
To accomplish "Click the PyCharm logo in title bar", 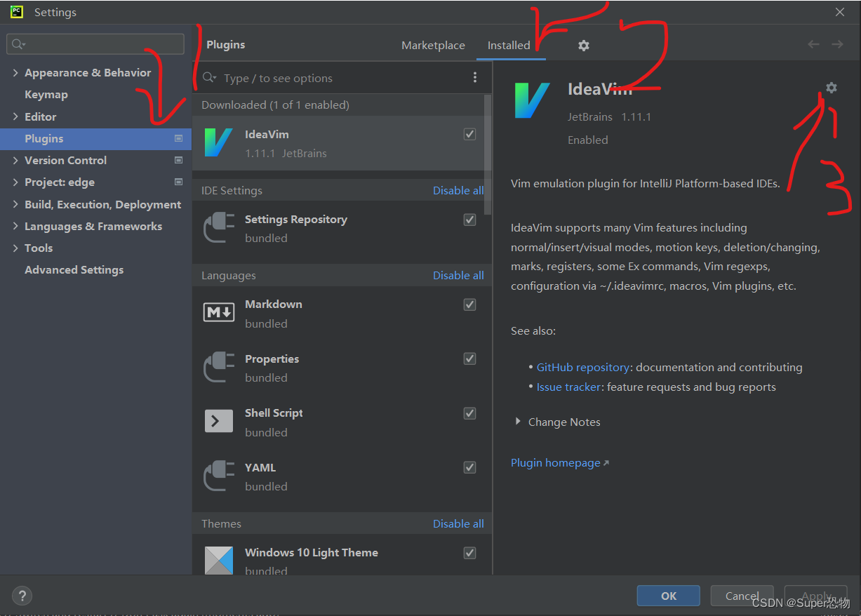I will coord(17,12).
